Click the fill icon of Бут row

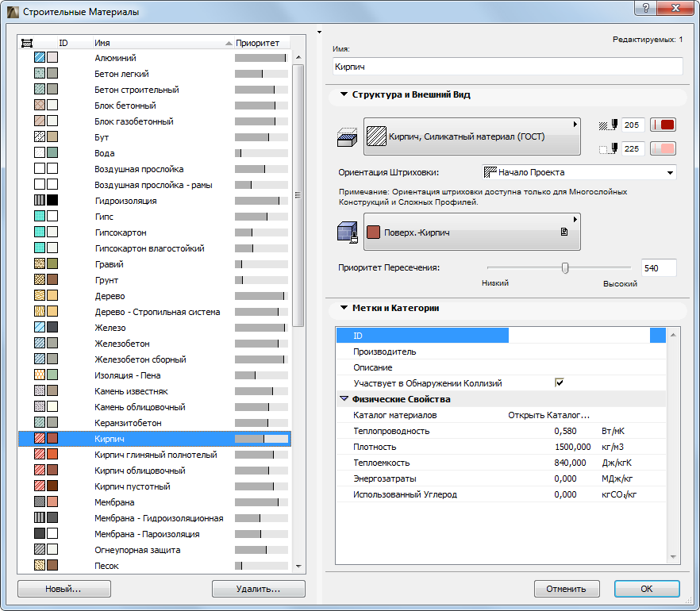(x=40, y=136)
